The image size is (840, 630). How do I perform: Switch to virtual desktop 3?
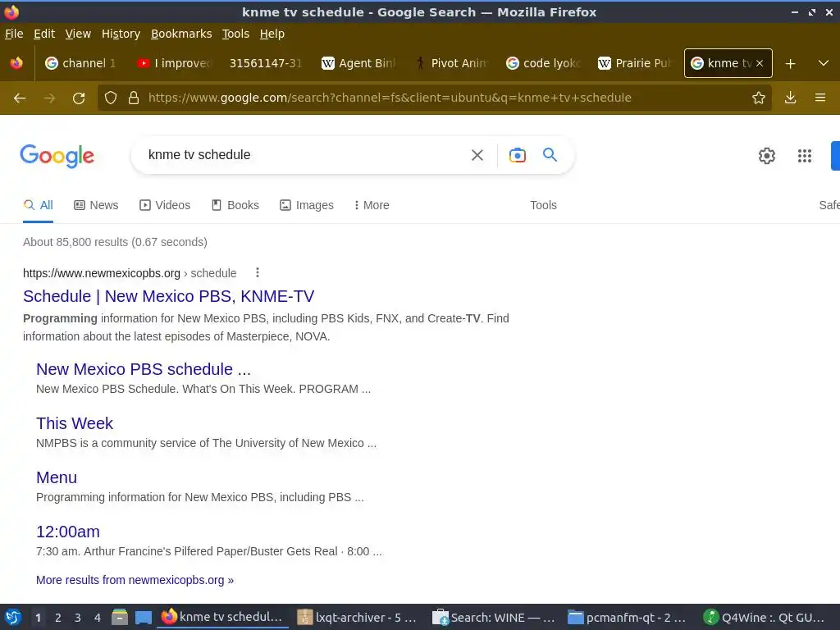[x=78, y=618]
